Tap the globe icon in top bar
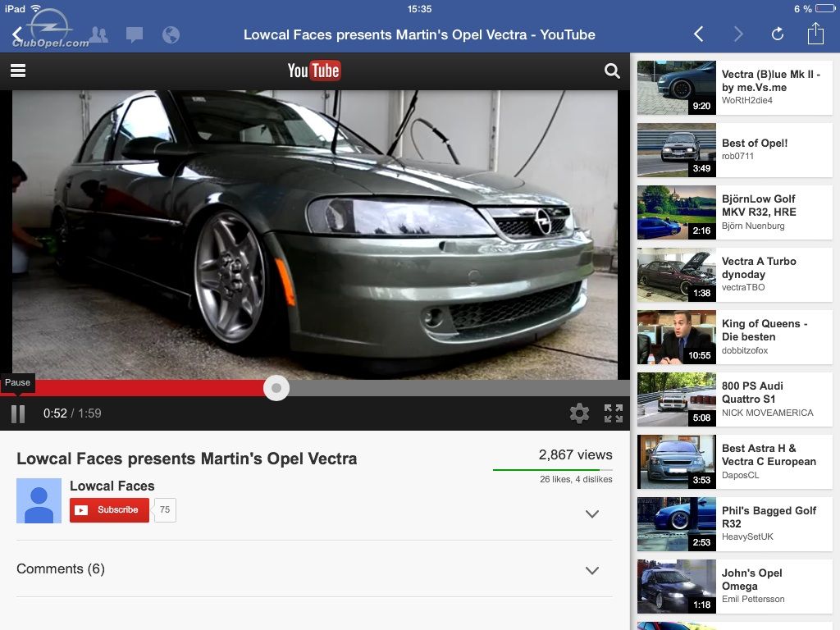Image resolution: width=840 pixels, height=630 pixels. pos(171,35)
